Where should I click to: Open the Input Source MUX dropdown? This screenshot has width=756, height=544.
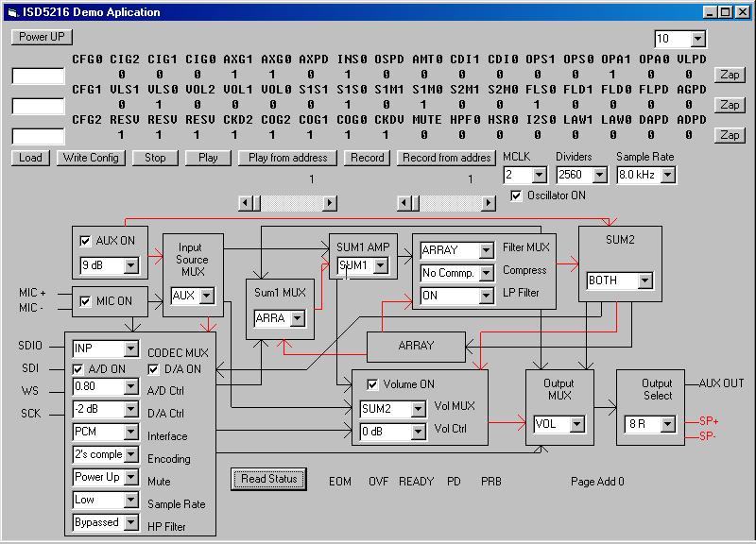pos(206,296)
